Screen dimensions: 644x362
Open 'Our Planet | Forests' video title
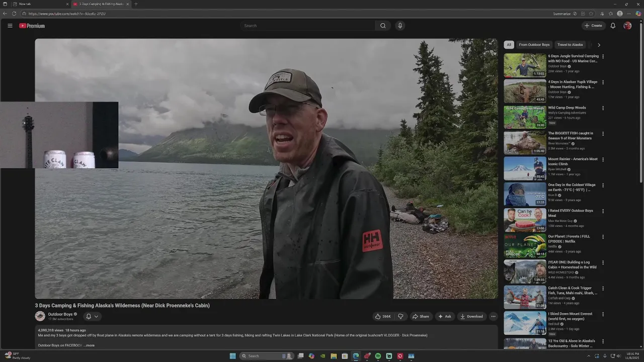click(569, 239)
